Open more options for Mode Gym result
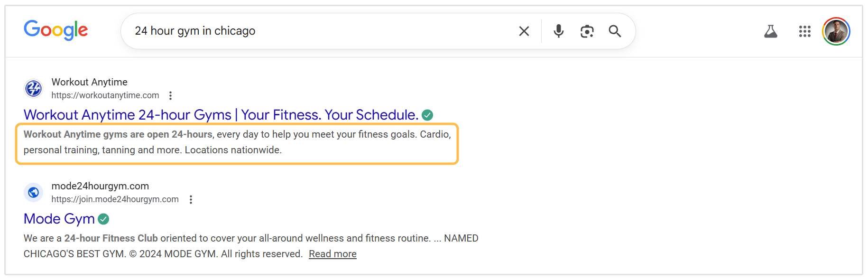868x280 pixels. tap(191, 199)
